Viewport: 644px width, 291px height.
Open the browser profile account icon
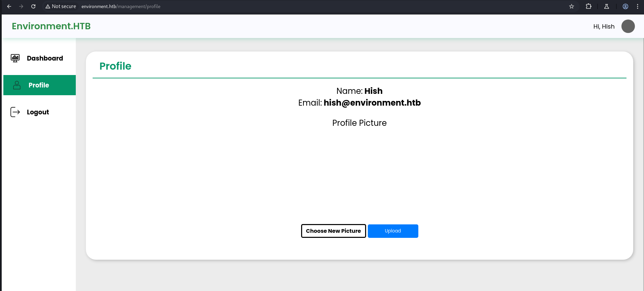click(625, 6)
